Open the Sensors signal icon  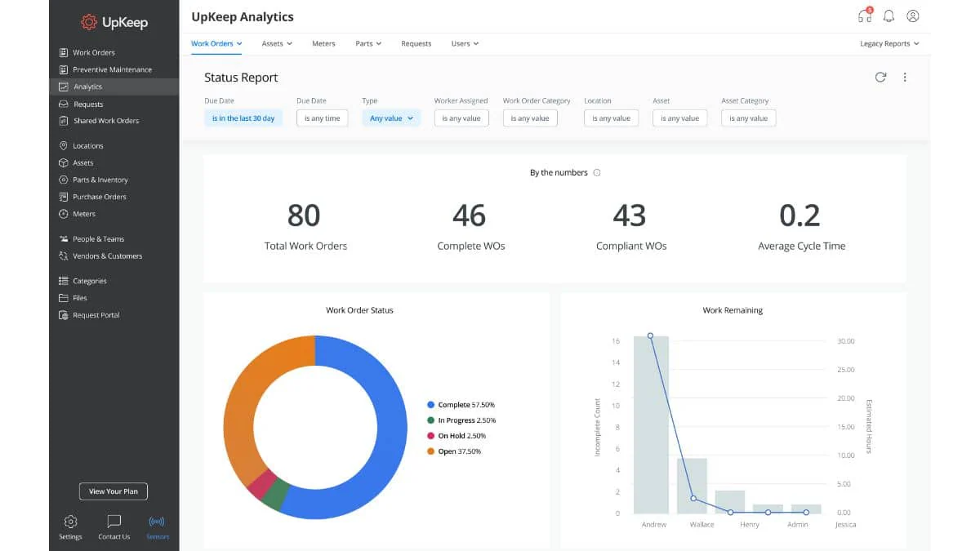click(x=158, y=522)
